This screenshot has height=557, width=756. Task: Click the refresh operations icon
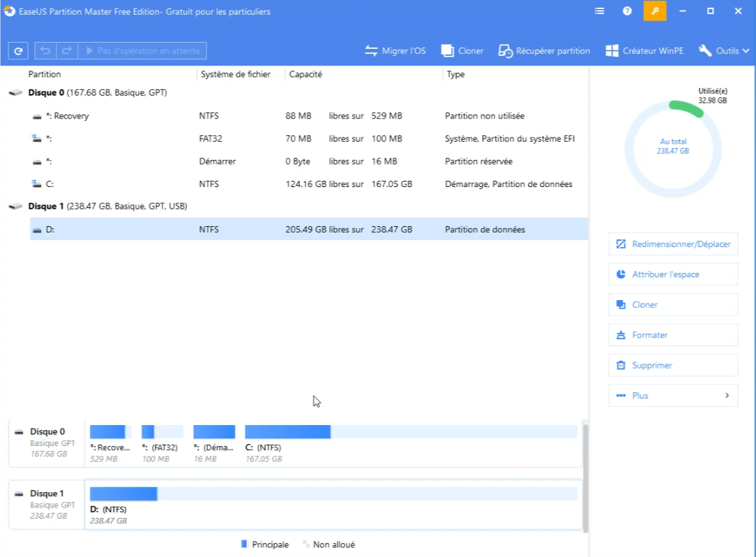coord(17,50)
